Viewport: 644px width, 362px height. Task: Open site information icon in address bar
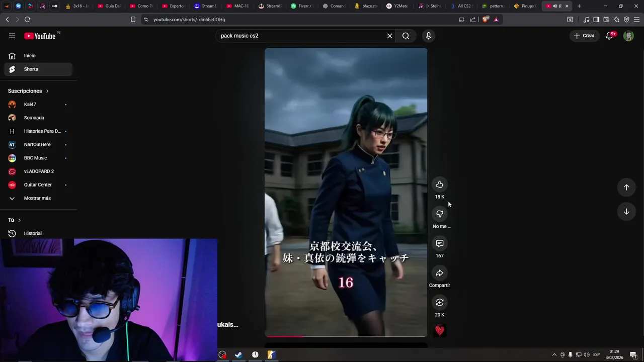146,20
